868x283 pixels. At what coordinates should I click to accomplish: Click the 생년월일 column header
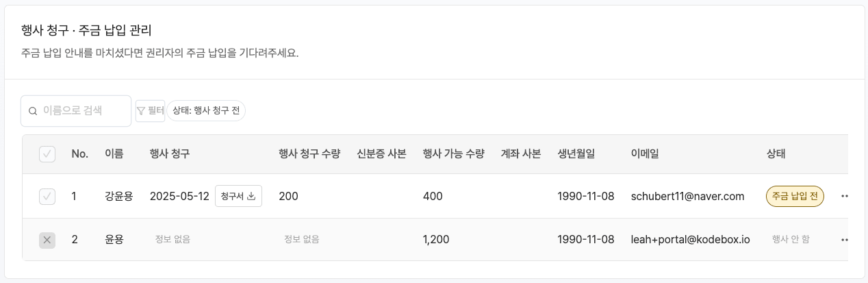coord(576,154)
